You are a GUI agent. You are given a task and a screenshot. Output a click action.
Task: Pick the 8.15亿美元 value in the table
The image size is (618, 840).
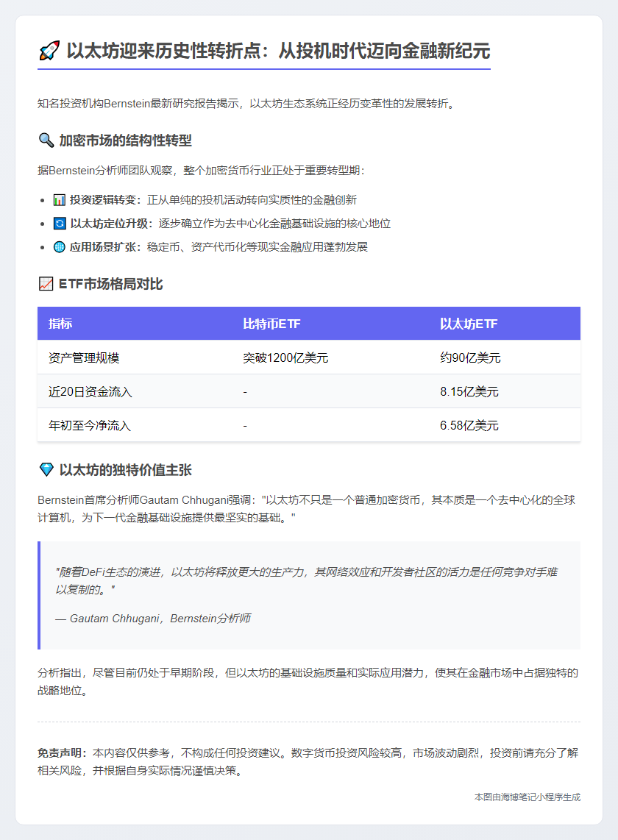pyautogui.click(x=469, y=392)
